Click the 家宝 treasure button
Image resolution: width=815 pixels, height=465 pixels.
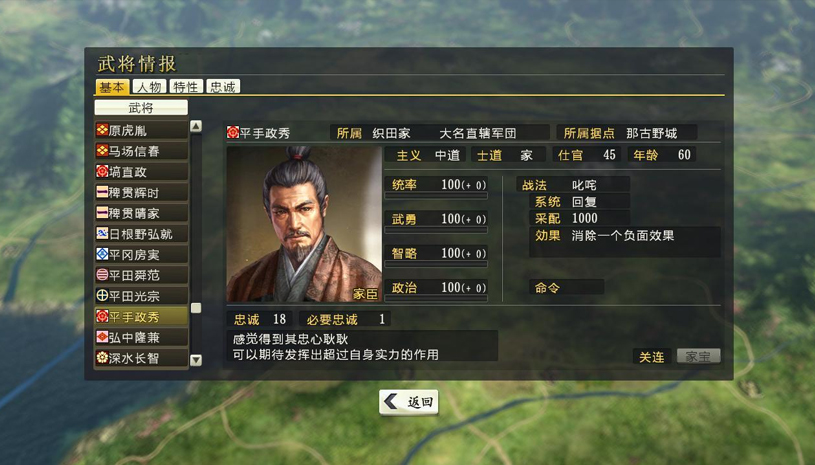point(698,357)
